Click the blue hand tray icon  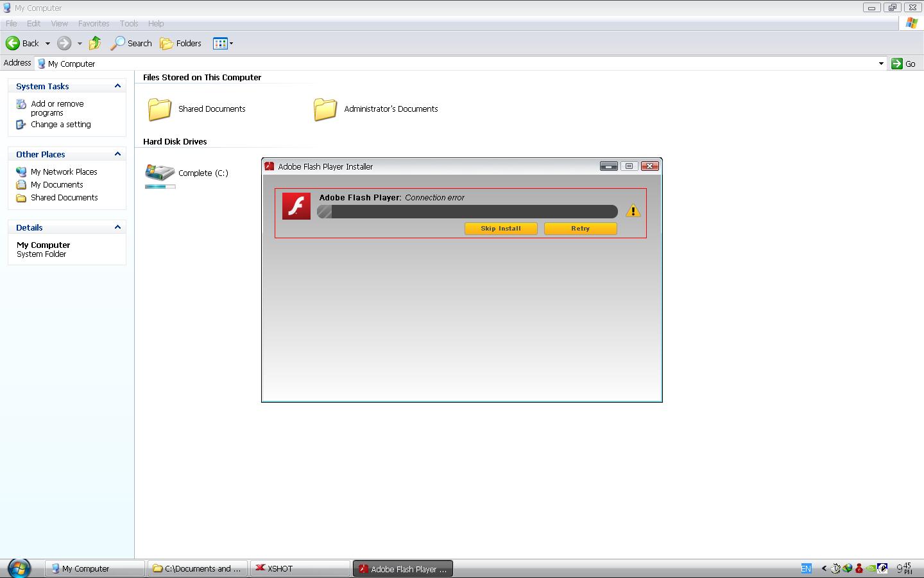click(x=883, y=568)
